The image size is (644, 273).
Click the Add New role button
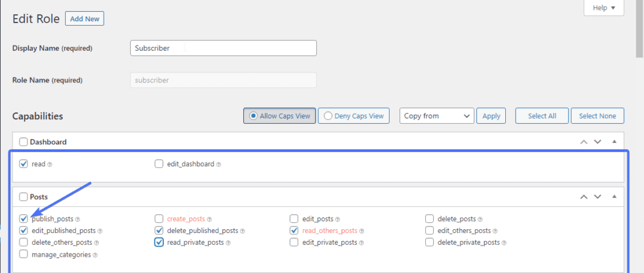click(x=84, y=19)
